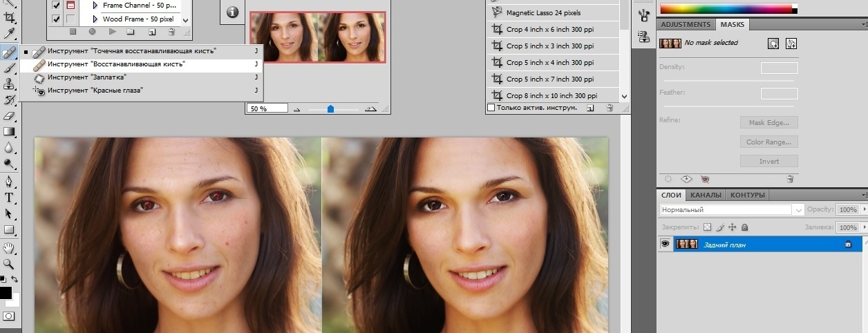Select the Blur (droplet) tool
This screenshot has width=868, height=333.
(10, 147)
